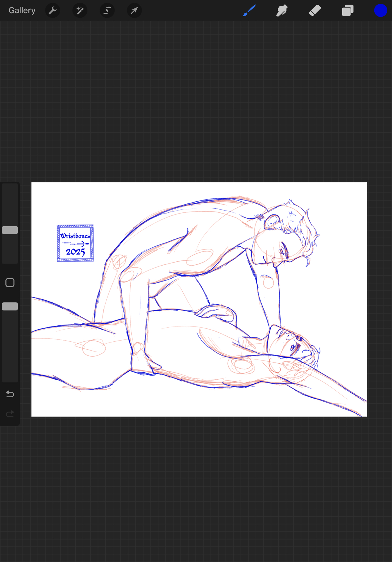Redo the undone action
The image size is (392, 562).
point(10,414)
